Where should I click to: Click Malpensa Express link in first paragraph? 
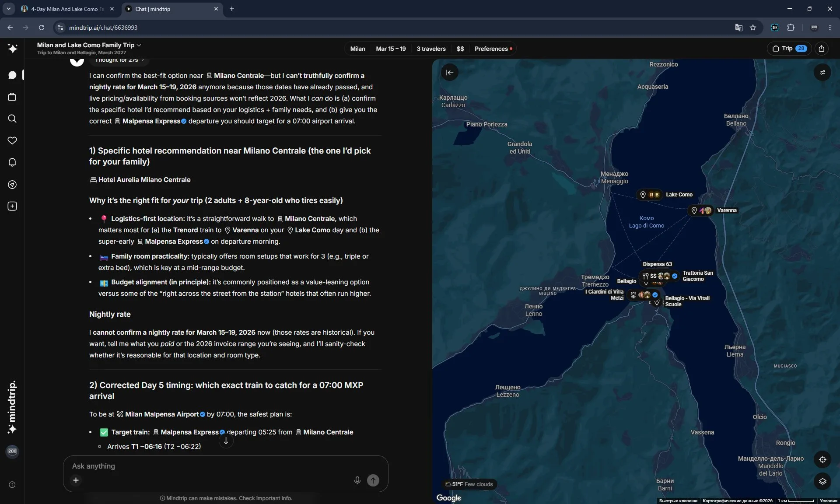pyautogui.click(x=150, y=121)
